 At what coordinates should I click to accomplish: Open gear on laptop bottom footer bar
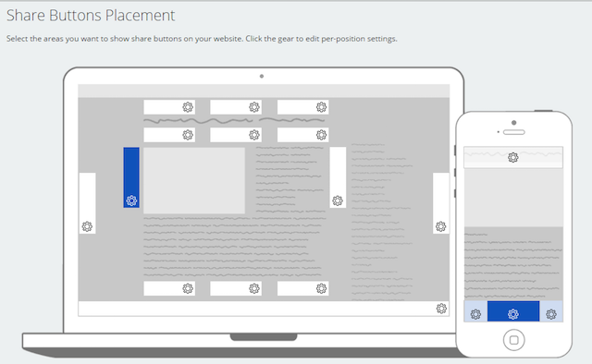pos(441,309)
